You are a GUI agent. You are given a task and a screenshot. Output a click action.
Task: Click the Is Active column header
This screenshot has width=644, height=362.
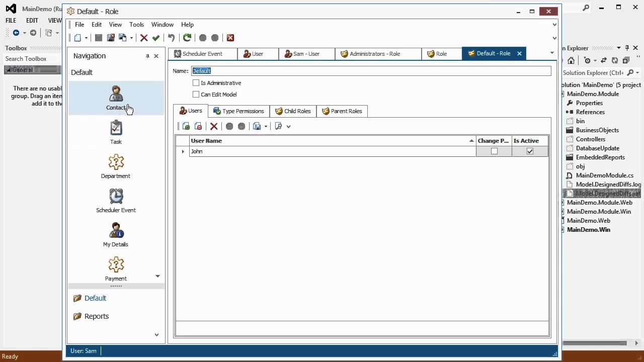[530, 141]
